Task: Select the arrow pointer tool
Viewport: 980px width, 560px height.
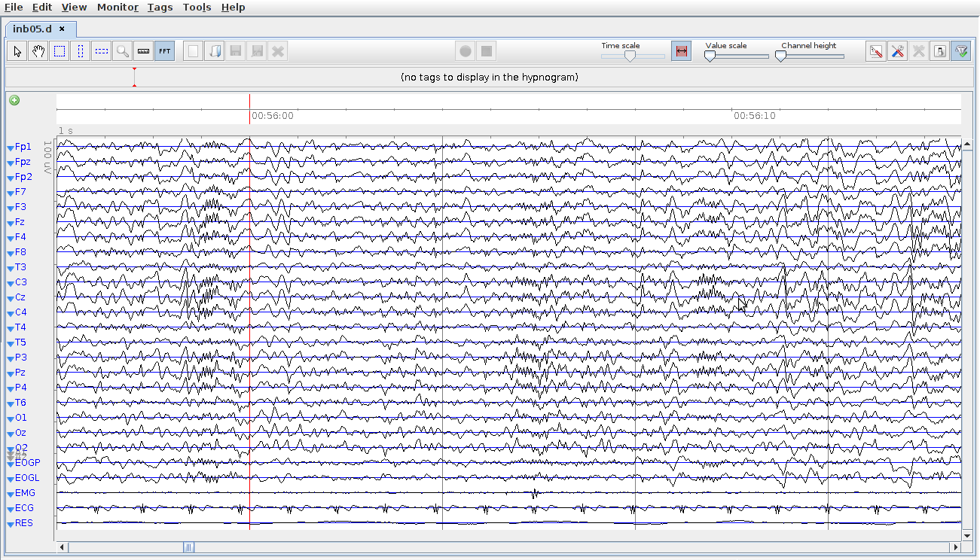Action: pyautogui.click(x=17, y=51)
